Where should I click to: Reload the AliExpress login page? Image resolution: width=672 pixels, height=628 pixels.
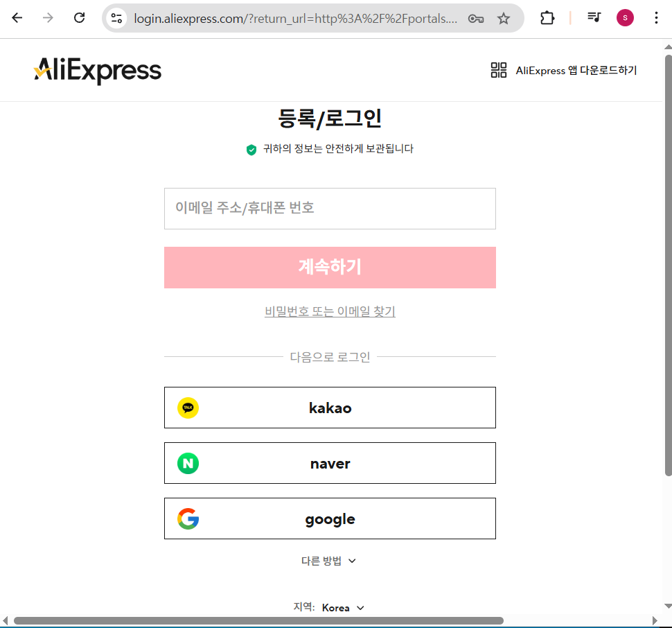coord(79,18)
